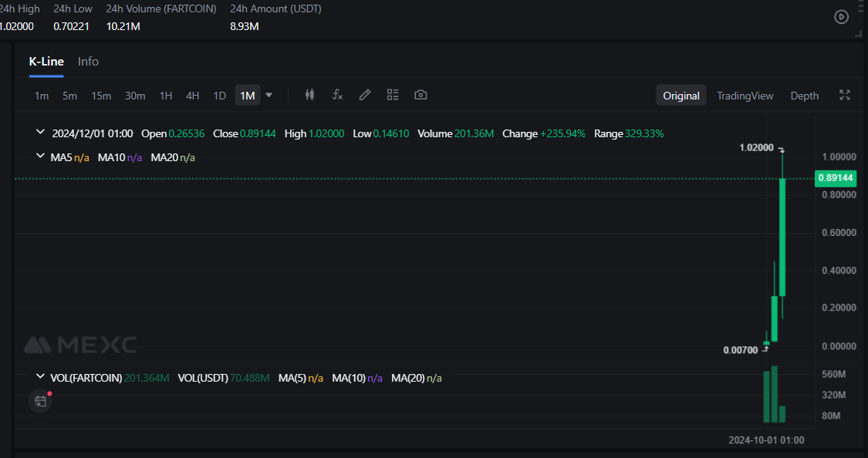Screen dimensions: 868x458
Task: Open the calendar shortcut icon with red dot
Action: 40,402
